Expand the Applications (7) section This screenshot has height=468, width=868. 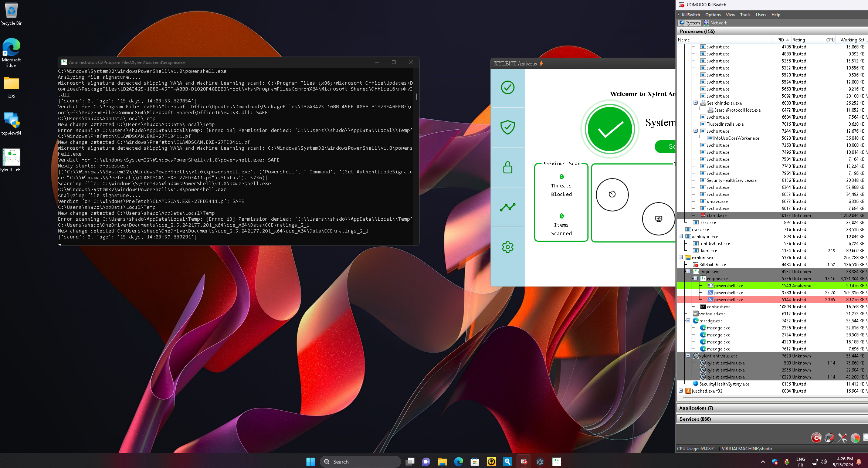(696, 408)
